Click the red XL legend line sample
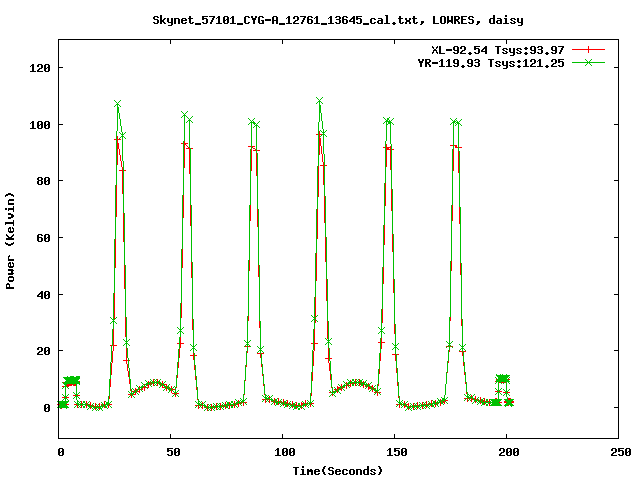 click(x=588, y=50)
